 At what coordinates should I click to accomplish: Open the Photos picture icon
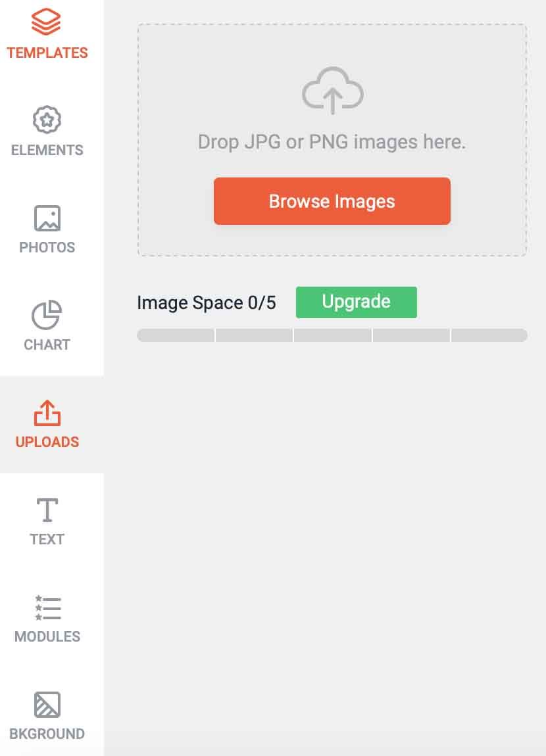pyautogui.click(x=47, y=218)
